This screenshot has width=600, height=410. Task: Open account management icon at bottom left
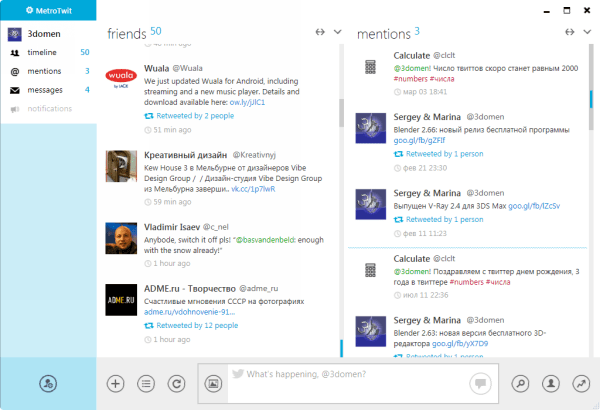48,384
